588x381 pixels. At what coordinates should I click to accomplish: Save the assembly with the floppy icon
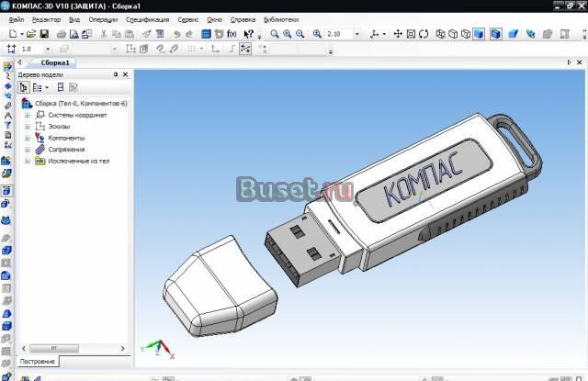[x=44, y=34]
